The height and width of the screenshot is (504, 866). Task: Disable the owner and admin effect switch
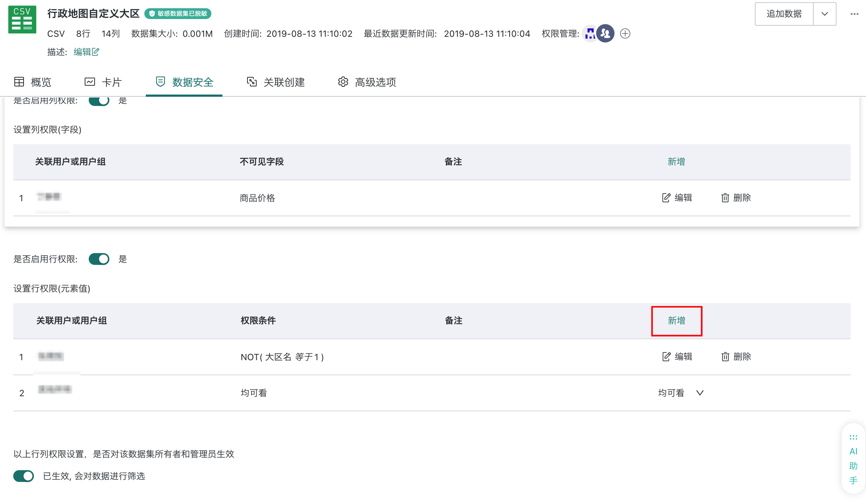(x=24, y=476)
